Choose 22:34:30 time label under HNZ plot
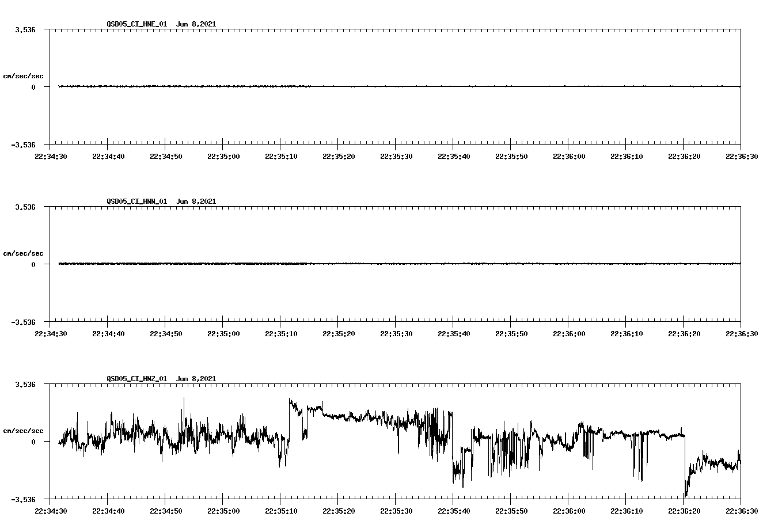Image resolution: width=782 pixels, height=532 pixels. point(51,511)
